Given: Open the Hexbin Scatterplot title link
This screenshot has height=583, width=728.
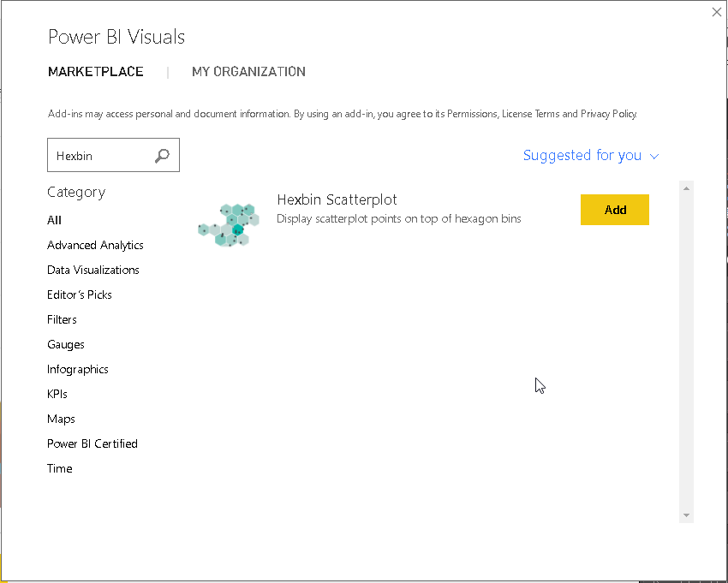Looking at the screenshot, I should pos(337,199).
